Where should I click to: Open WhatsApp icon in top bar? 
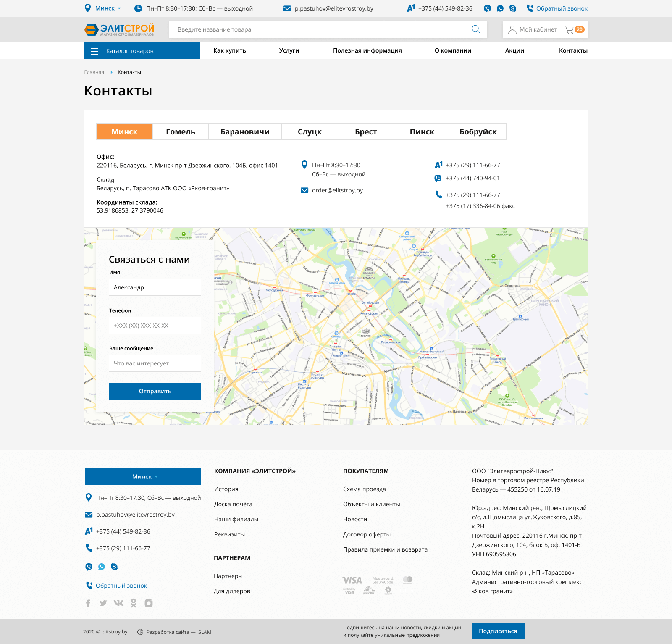point(500,8)
